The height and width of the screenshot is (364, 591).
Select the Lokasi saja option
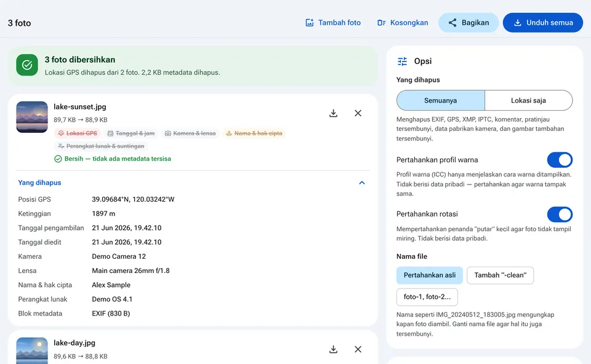528,100
